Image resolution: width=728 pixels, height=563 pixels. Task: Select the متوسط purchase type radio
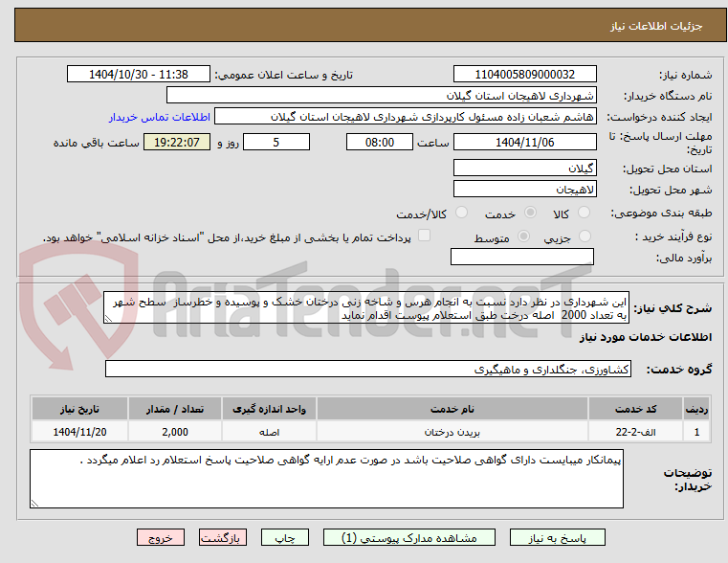click(523, 236)
